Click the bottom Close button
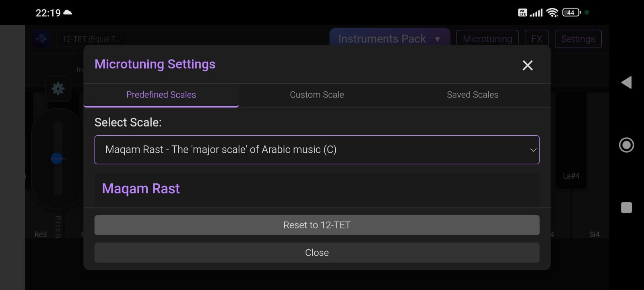This screenshot has width=644, height=290. coord(317,253)
